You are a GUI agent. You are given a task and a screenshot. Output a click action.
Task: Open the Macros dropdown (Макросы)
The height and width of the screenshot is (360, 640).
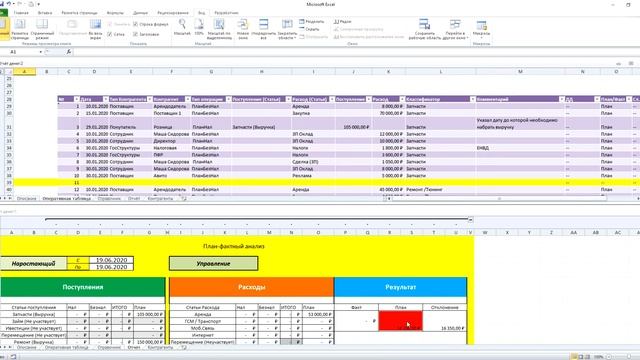[x=481, y=29]
